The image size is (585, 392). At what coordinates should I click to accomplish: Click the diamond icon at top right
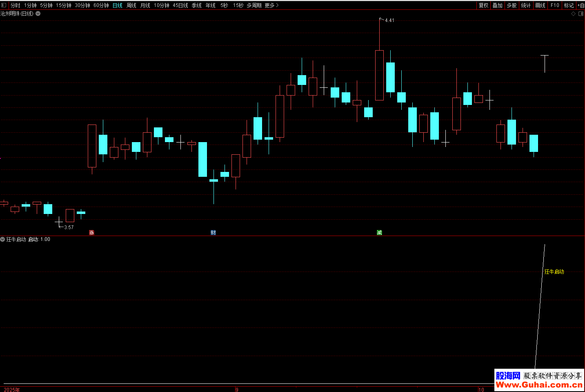(573, 14)
